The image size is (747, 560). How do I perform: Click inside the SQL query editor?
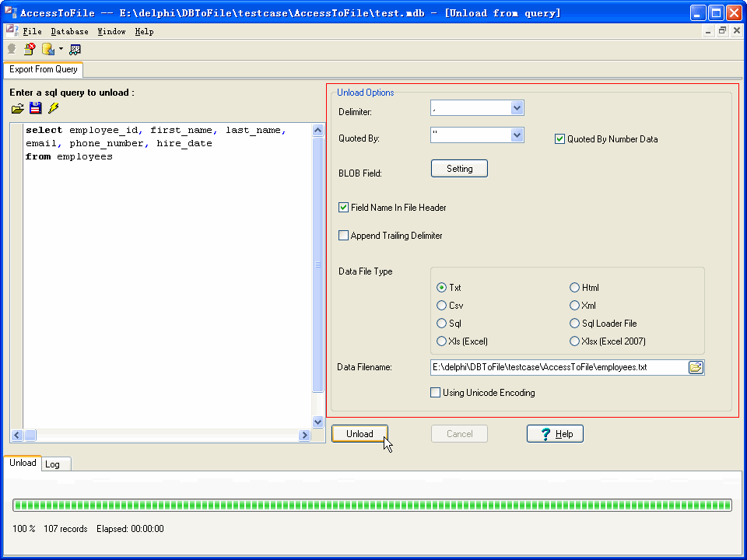pos(168,276)
